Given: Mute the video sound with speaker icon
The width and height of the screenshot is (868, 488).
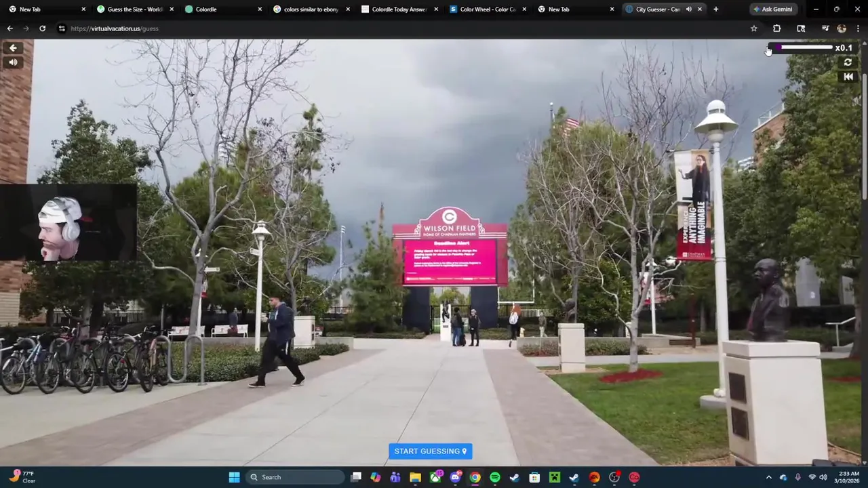Looking at the screenshot, I should tap(13, 62).
